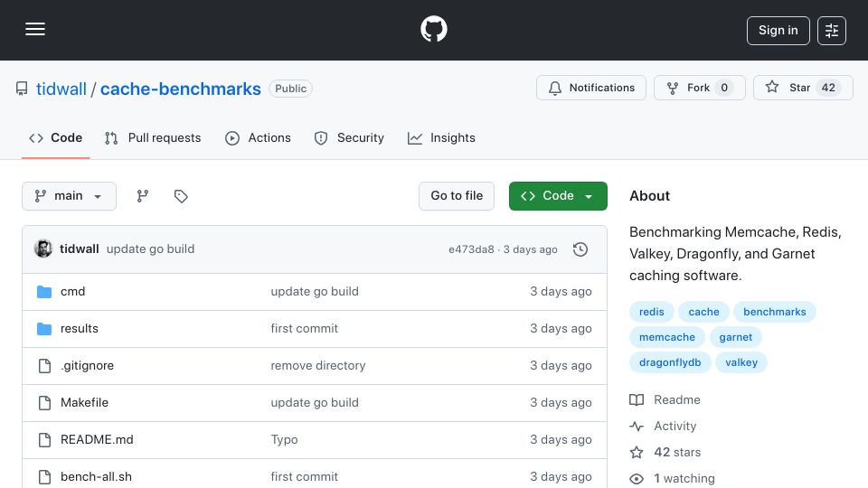Switch to the Insights tab
The width and height of the screenshot is (868, 488).
[441, 137]
